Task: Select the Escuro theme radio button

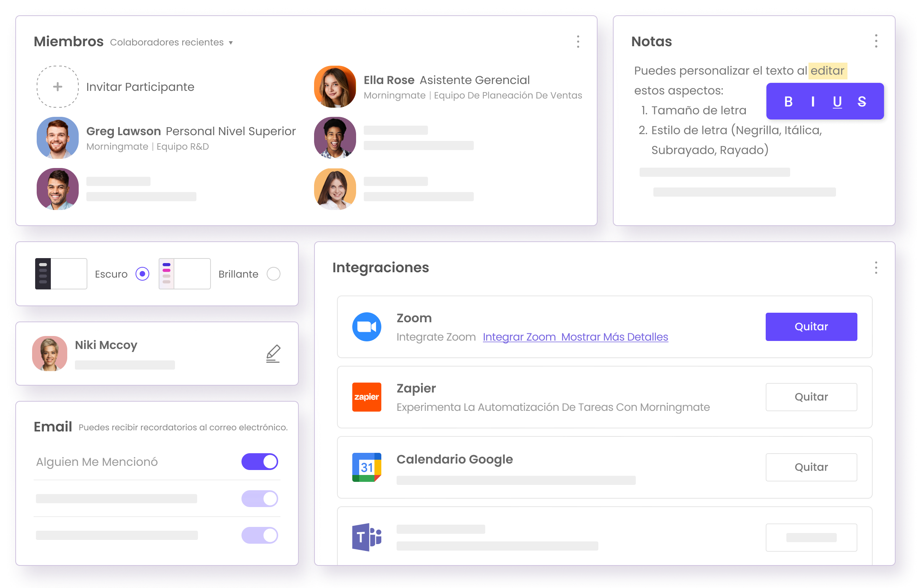Action: (x=142, y=274)
